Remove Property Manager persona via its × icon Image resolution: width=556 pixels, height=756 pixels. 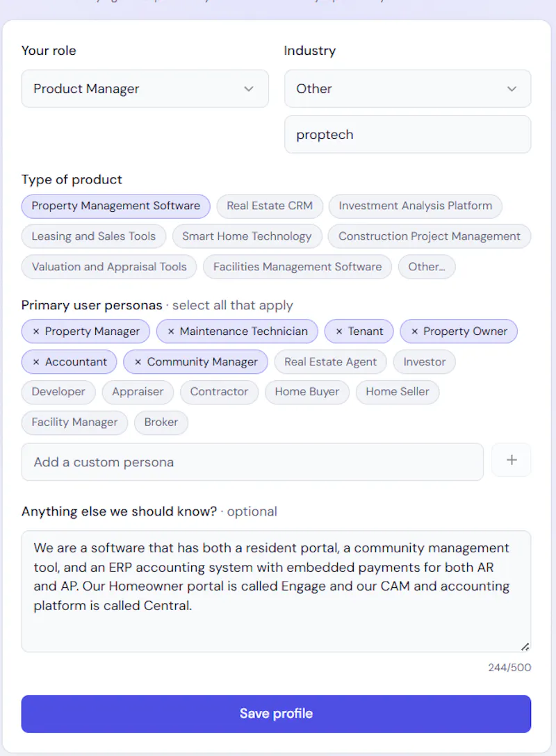(36, 331)
